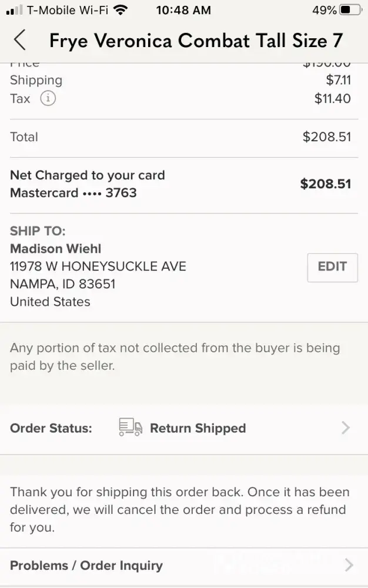Tap the back arrow icon
This screenshot has width=368, height=588.
20,40
